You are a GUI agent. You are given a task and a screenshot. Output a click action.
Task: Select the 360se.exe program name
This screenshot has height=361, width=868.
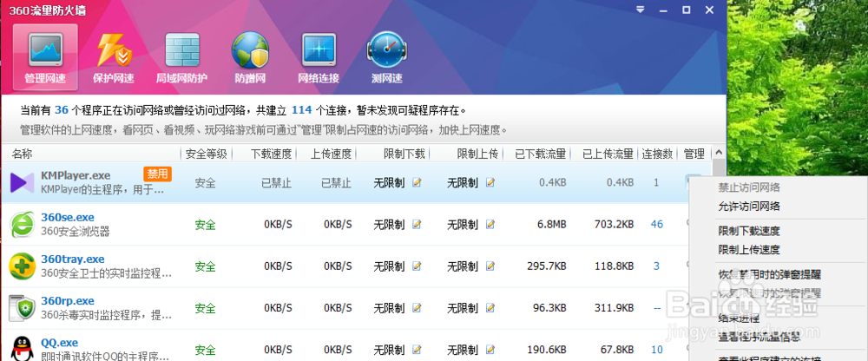coord(68,218)
